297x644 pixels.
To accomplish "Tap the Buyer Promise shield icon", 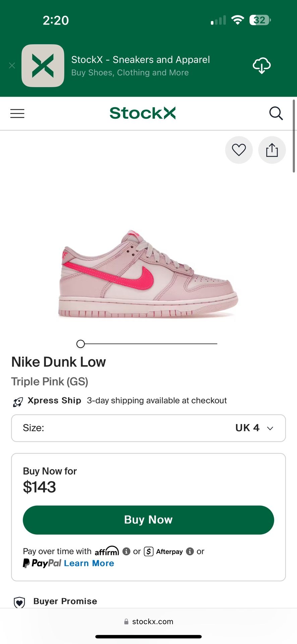I will click(19, 602).
